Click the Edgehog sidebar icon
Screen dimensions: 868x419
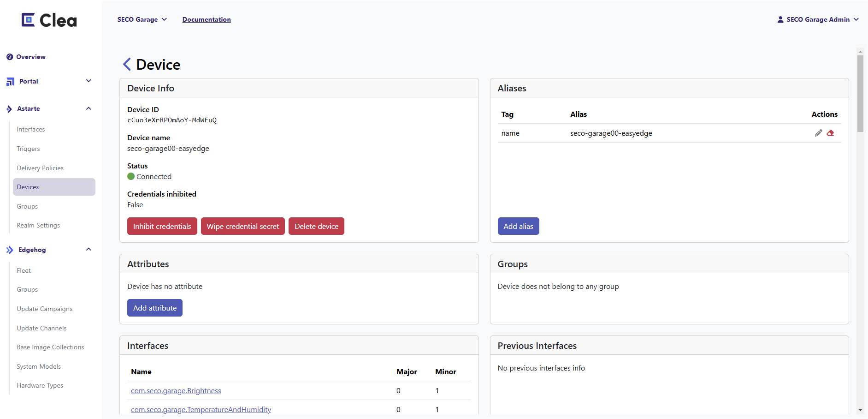10,250
